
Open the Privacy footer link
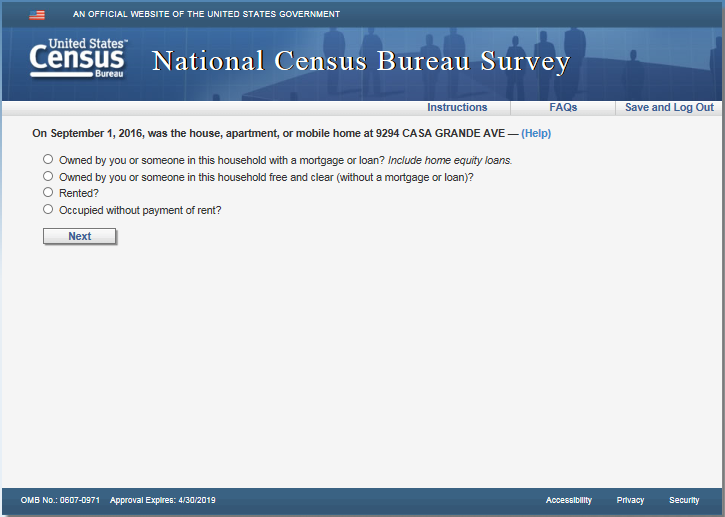[630, 500]
